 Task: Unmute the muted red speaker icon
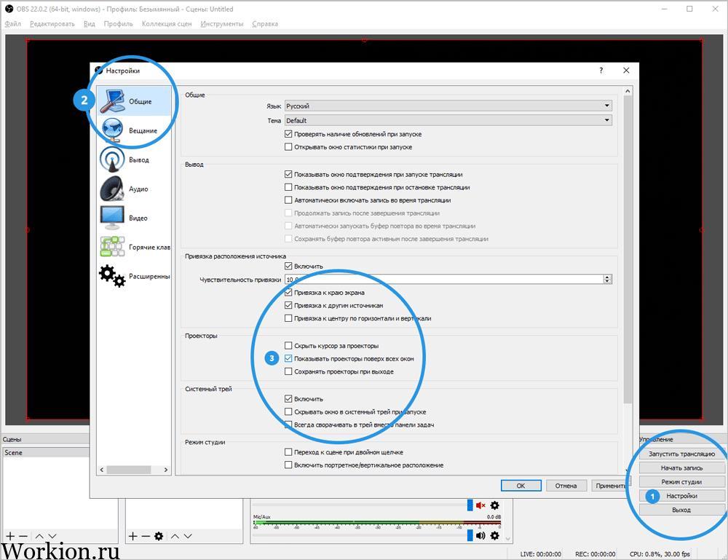coord(480,505)
